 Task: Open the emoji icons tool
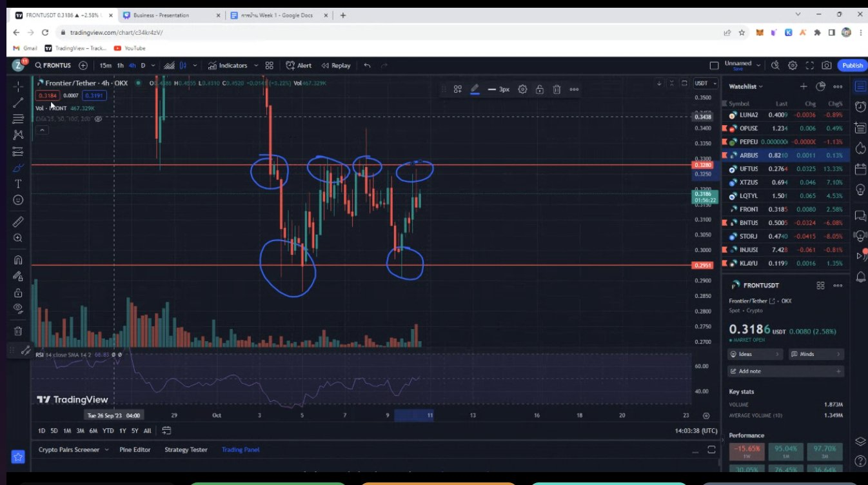click(18, 200)
